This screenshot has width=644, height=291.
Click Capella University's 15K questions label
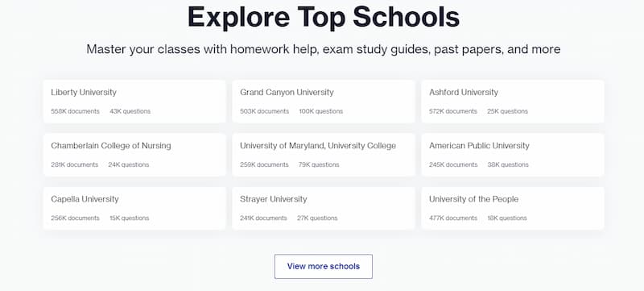(130, 218)
